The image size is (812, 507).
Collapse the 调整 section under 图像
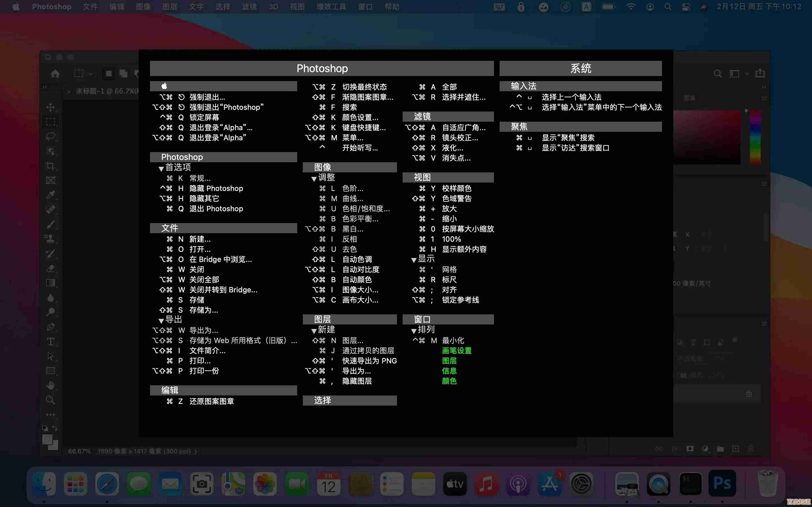[x=314, y=179]
